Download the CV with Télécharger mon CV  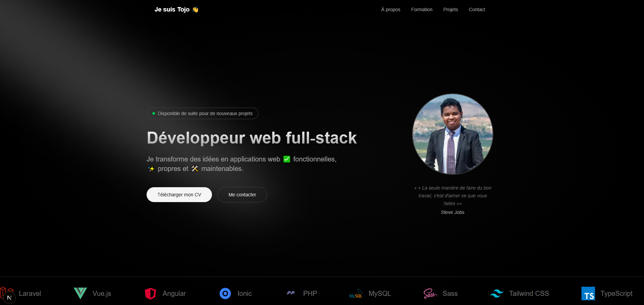[x=179, y=195]
